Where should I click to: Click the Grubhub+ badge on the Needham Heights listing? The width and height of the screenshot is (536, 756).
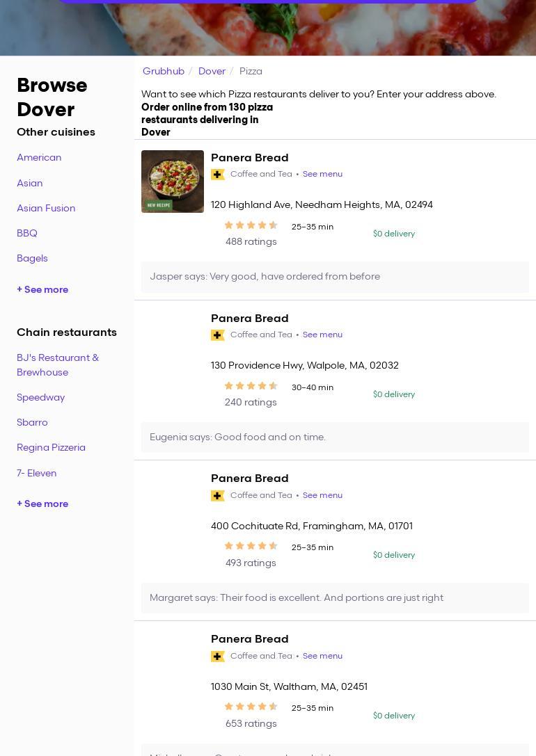point(218,175)
